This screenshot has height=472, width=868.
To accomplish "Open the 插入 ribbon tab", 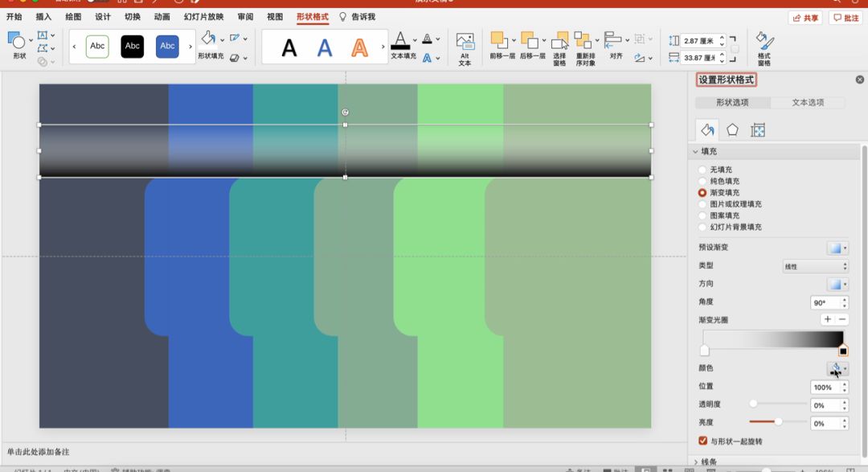I will pyautogui.click(x=43, y=17).
